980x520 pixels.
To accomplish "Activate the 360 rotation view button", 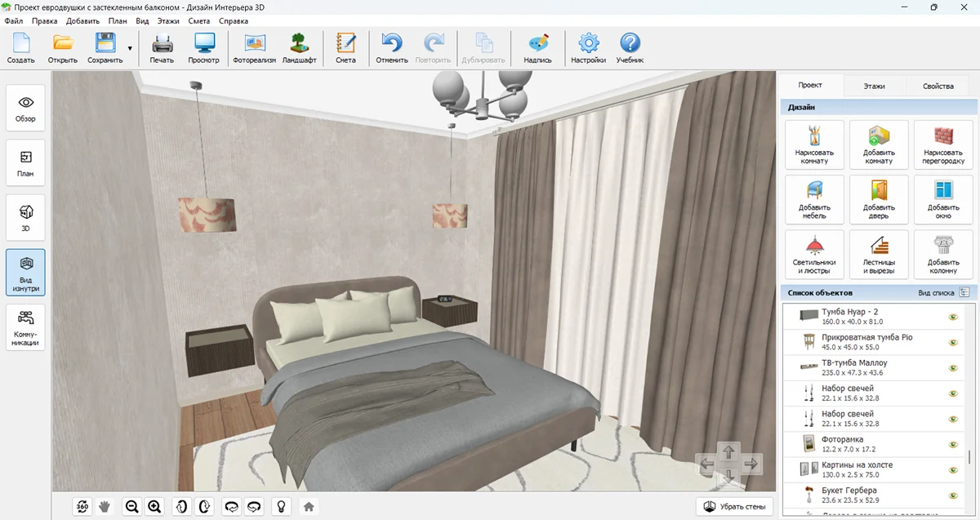I will pyautogui.click(x=82, y=507).
